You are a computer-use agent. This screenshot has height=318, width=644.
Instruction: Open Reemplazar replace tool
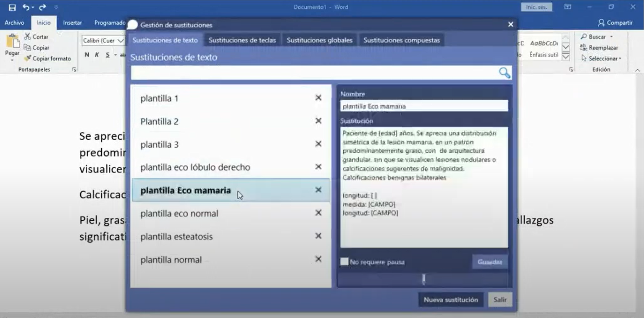pos(599,47)
